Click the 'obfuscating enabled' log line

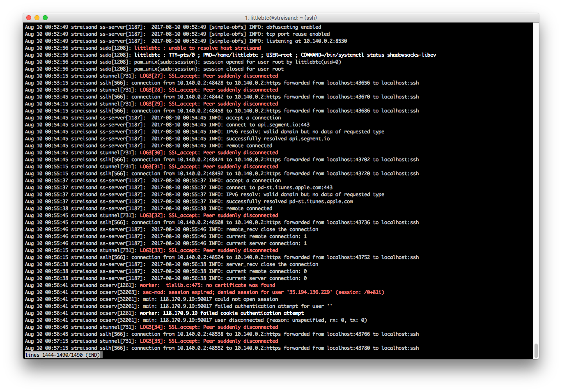(x=173, y=27)
